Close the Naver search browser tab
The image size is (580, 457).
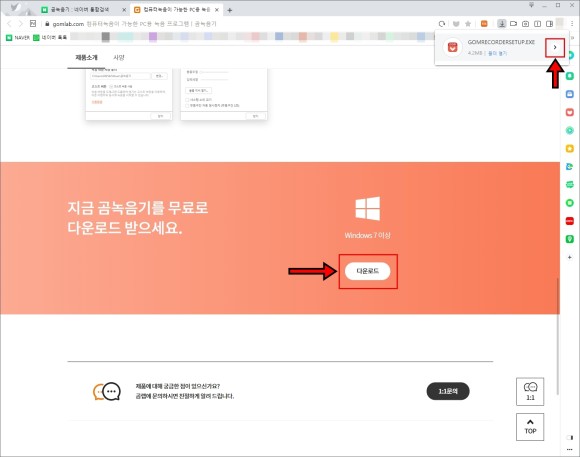tap(124, 10)
